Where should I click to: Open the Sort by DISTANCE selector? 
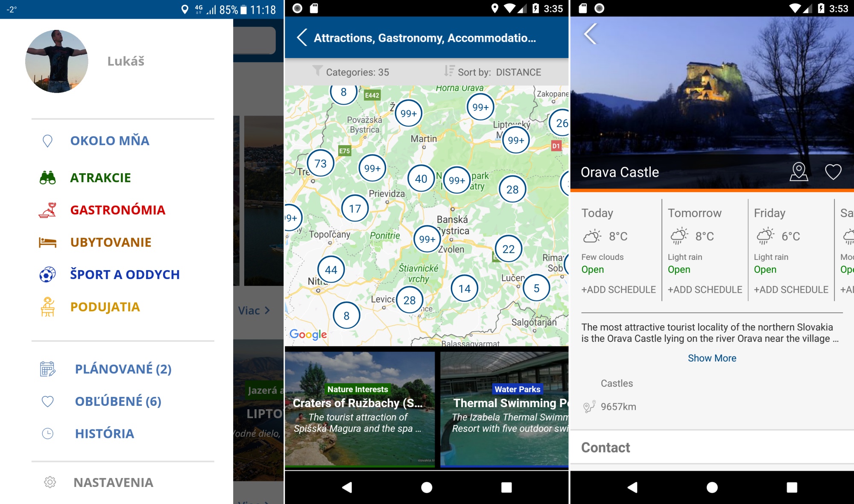pos(493,72)
